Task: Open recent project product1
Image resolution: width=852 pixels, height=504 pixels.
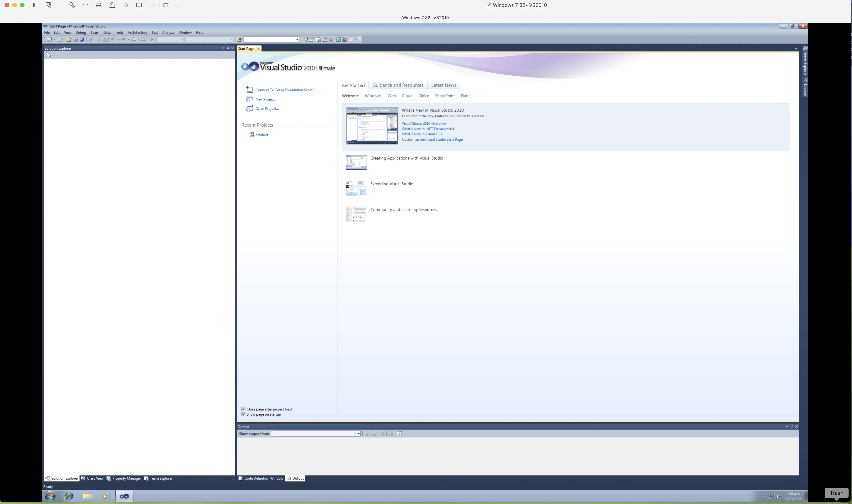Action: (x=262, y=135)
